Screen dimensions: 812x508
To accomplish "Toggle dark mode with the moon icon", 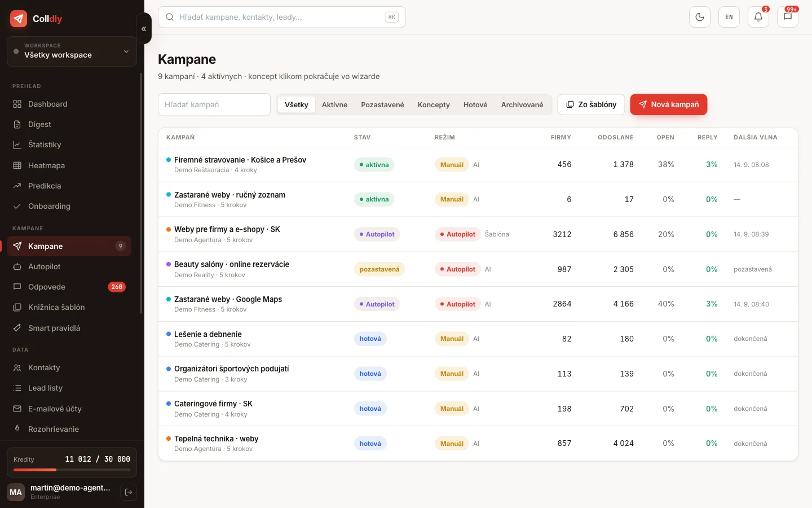I will [700, 17].
